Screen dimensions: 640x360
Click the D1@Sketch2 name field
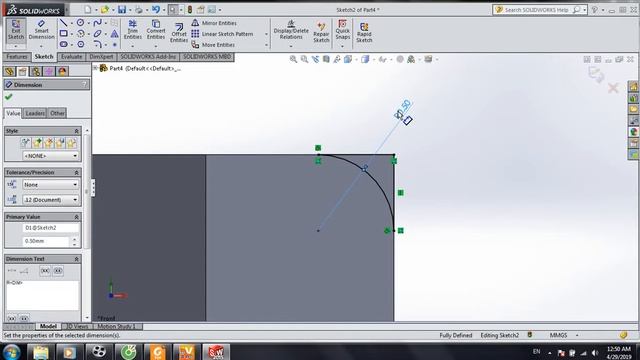point(51,228)
